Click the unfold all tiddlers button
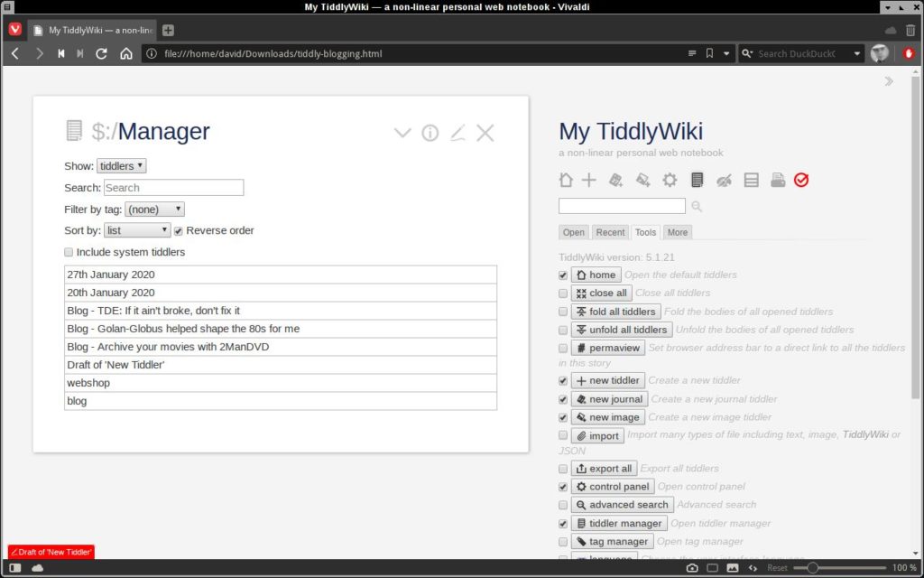This screenshot has height=578, width=924. [622, 330]
